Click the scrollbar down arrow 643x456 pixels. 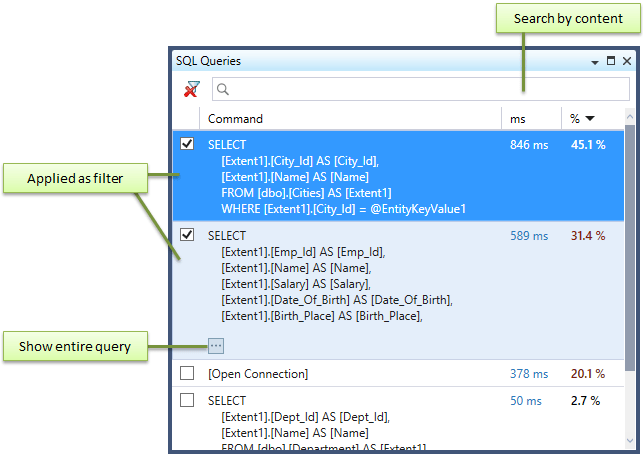tap(630, 441)
